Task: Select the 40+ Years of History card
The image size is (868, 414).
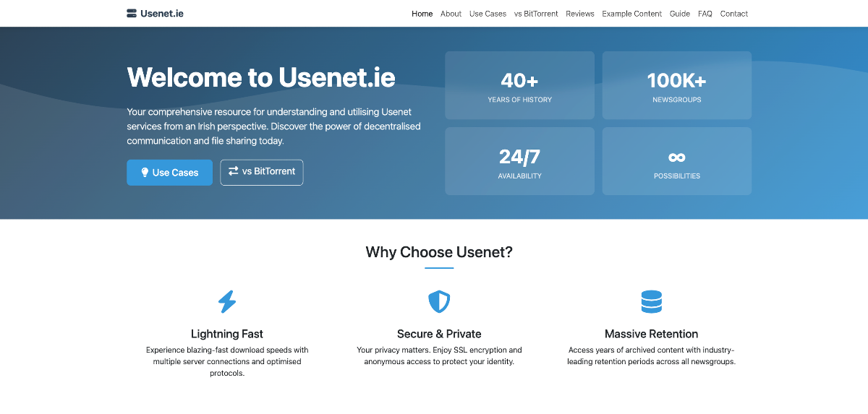Action: (519, 85)
